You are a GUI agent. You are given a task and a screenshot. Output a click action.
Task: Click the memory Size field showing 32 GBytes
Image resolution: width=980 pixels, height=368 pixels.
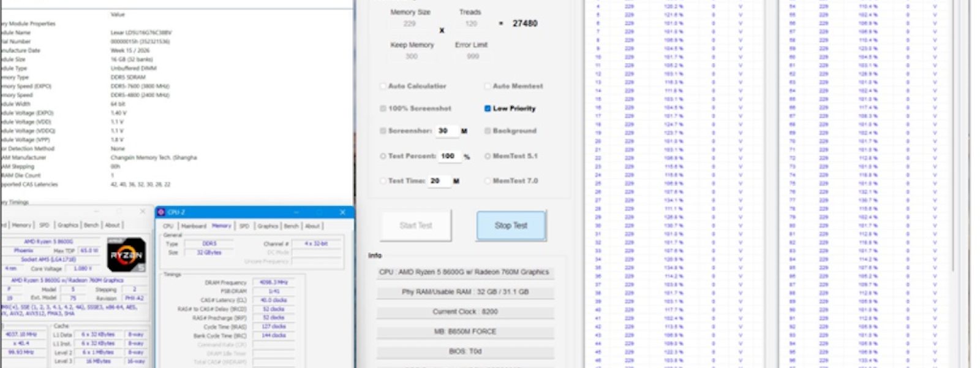[209, 253]
